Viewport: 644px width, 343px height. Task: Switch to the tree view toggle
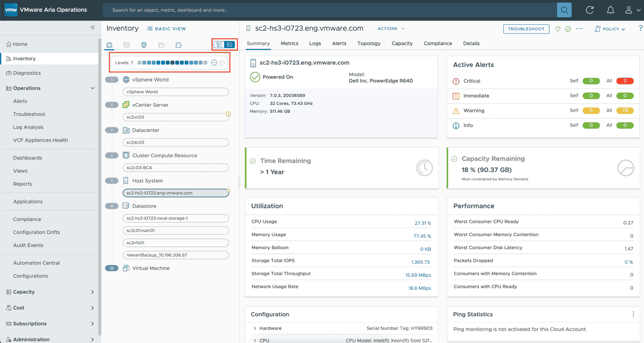219,45
